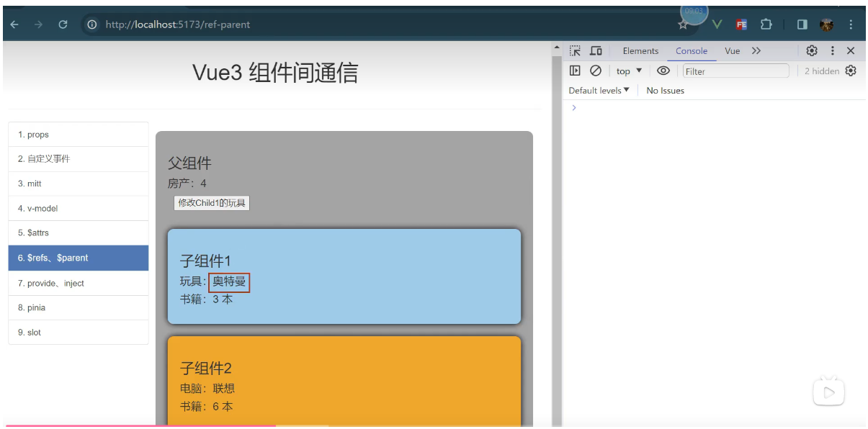Show the console sidebar
This screenshot has width=868, height=429.
point(575,71)
